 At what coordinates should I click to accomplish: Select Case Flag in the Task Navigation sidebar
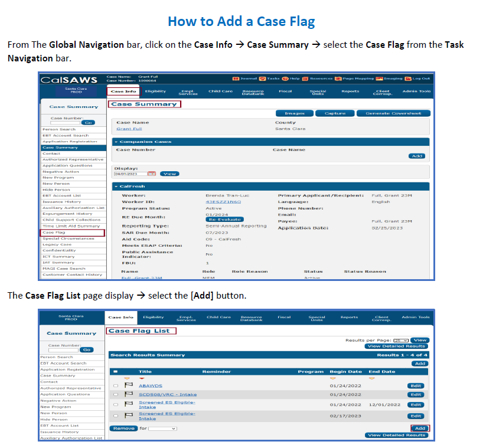tap(73, 233)
